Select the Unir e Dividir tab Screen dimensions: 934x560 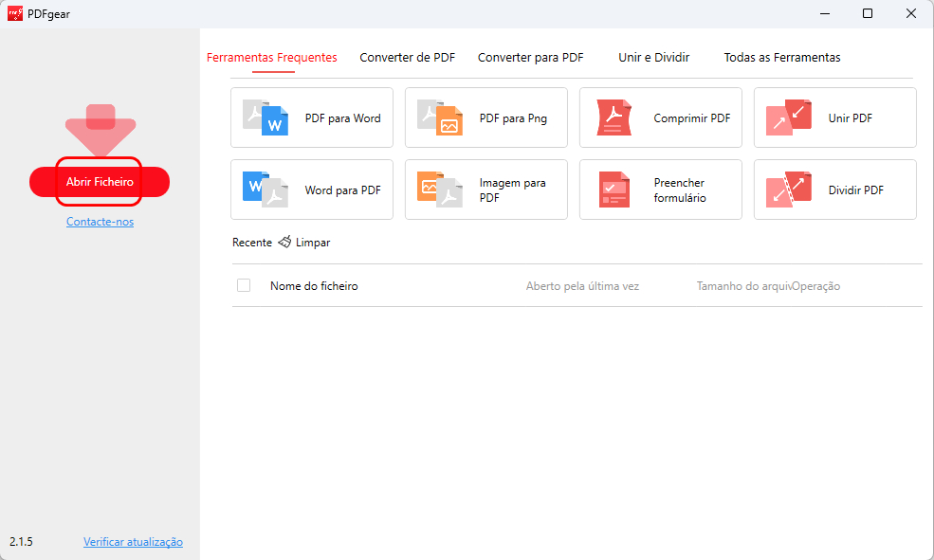tap(653, 58)
